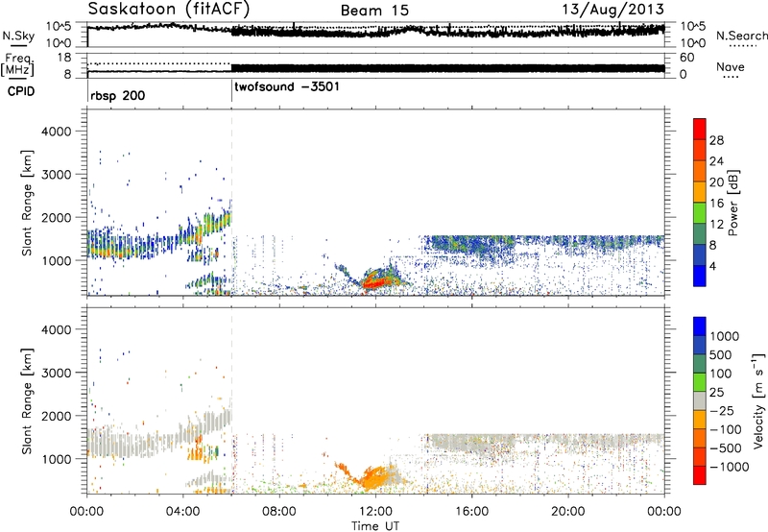768x532 pixels.
Task: Select the "Freq. [MHz]" axis label
Action: (x=17, y=64)
